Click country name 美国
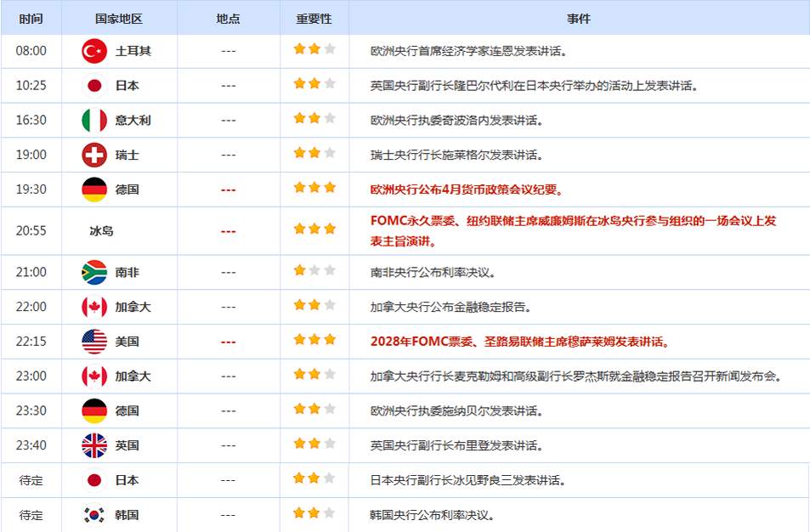This screenshot has height=532, width=810. click(x=127, y=342)
